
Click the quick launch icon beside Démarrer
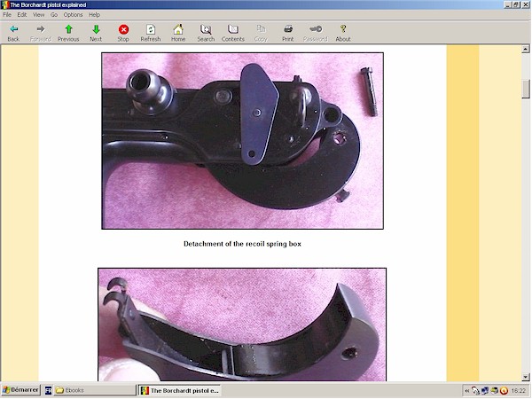48,390
